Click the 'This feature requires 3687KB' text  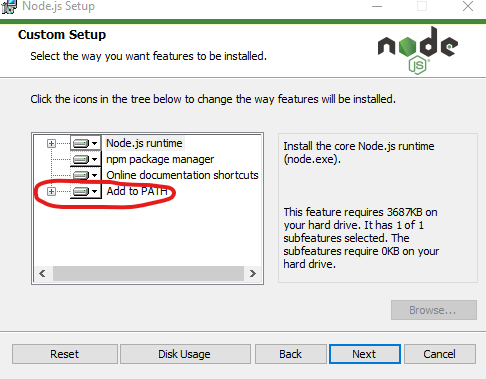[x=361, y=238]
